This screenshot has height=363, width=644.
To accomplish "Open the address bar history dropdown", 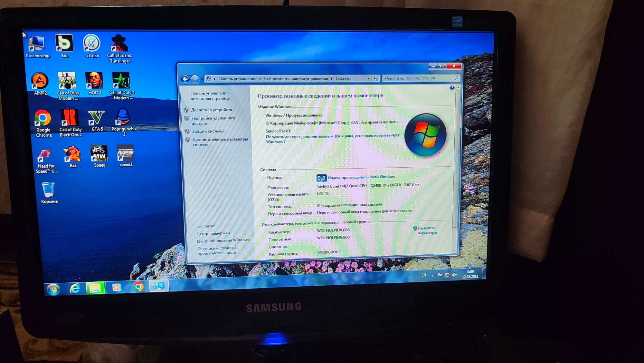I will click(x=368, y=78).
